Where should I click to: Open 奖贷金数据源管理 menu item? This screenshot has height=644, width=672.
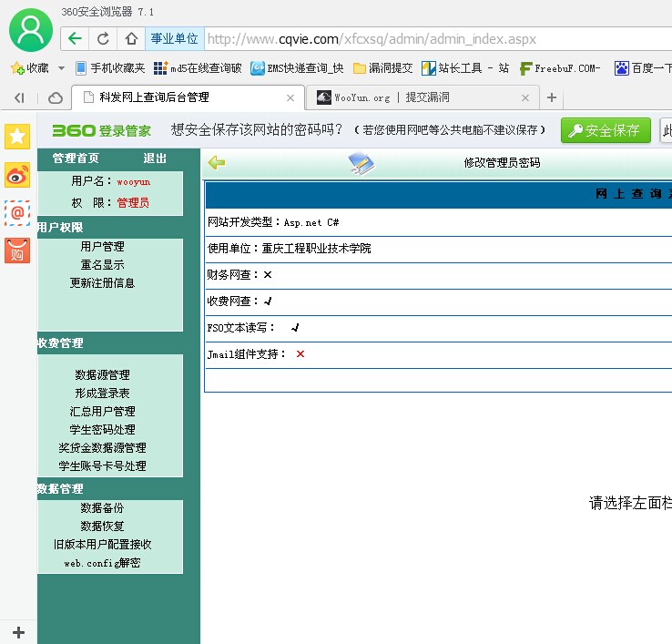[x=102, y=448]
